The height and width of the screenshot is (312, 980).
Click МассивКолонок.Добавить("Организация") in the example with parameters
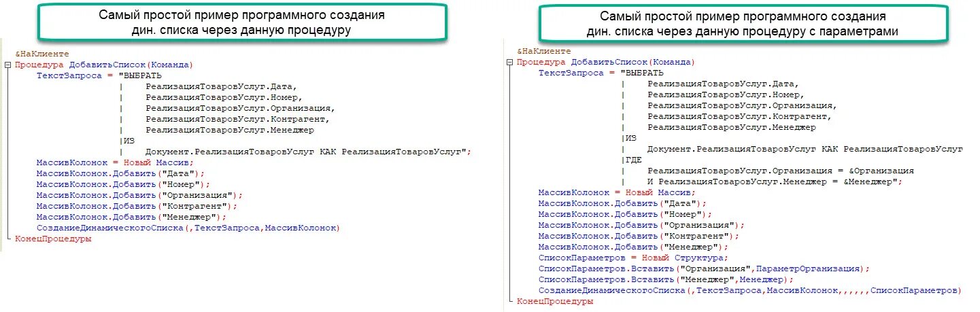(x=641, y=225)
